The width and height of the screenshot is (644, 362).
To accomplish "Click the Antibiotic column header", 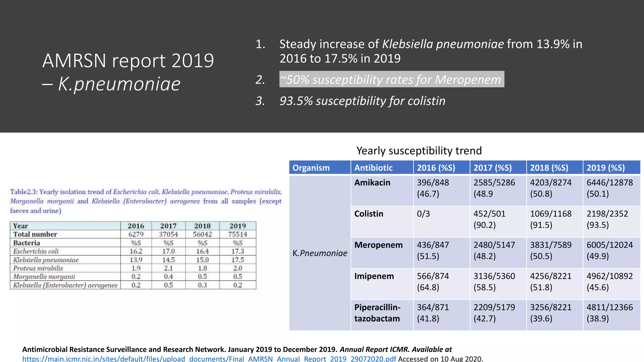I will 382,167.
